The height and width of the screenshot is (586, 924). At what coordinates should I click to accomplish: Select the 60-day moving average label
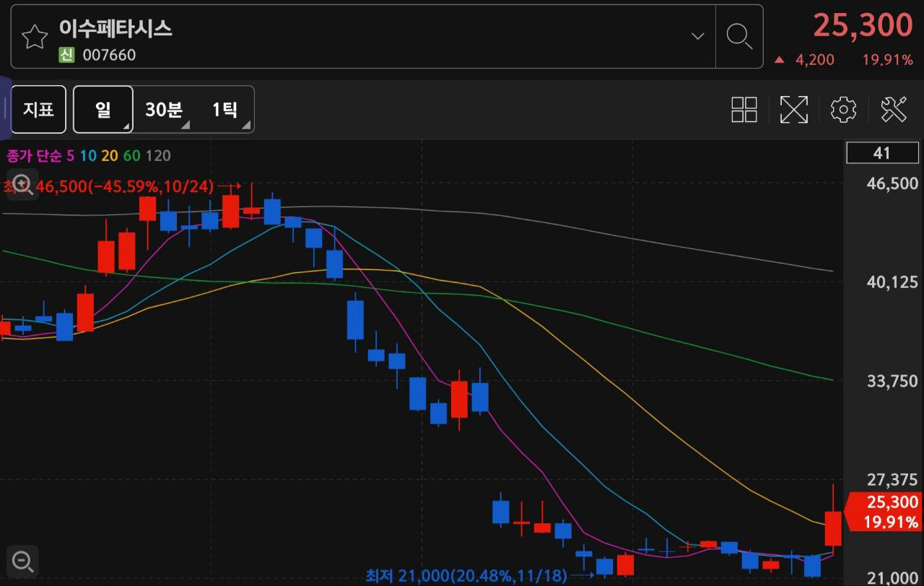131,155
